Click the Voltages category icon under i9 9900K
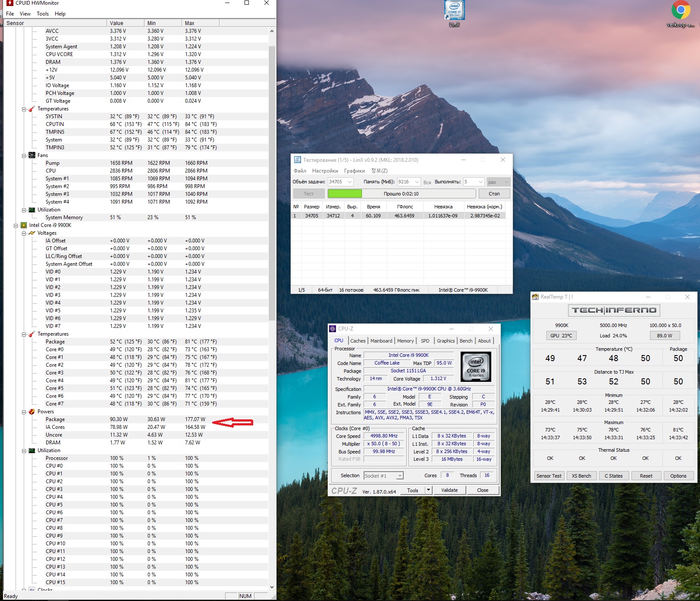Viewport: 700px width, 601px height. click(32, 233)
